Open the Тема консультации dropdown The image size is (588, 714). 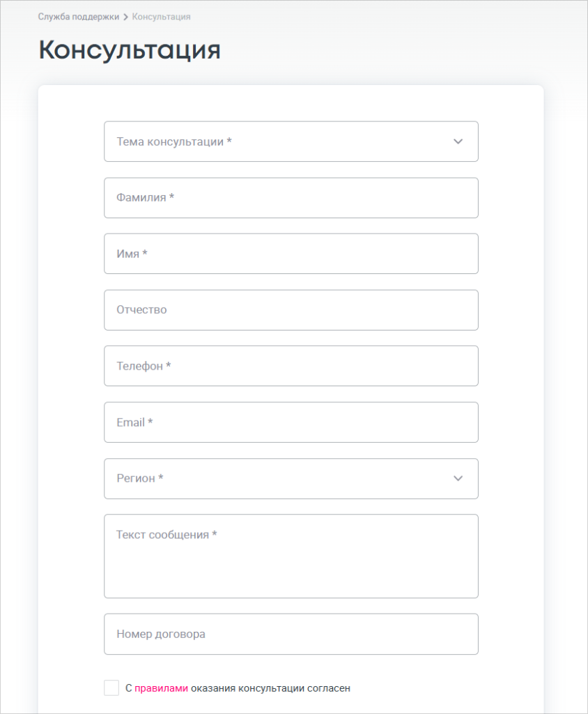[291, 142]
